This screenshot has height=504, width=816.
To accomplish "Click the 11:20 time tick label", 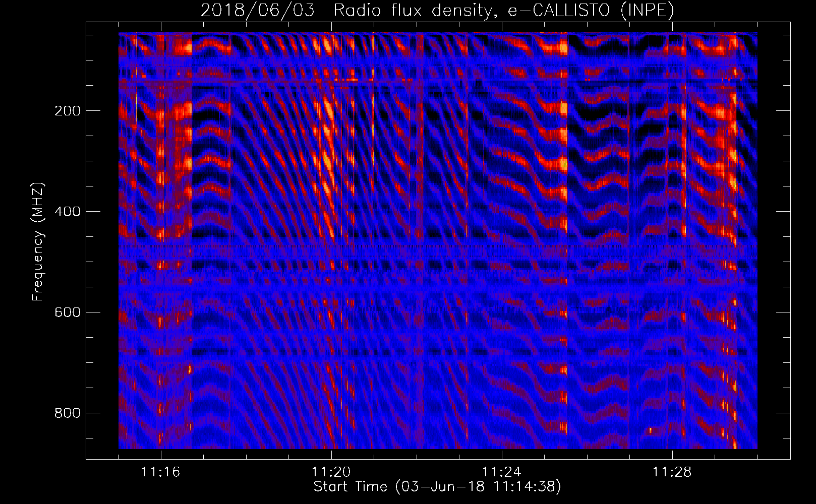I will coord(331,472).
